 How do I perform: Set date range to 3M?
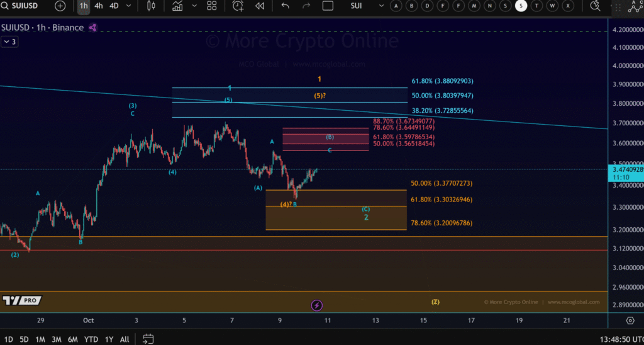56,339
